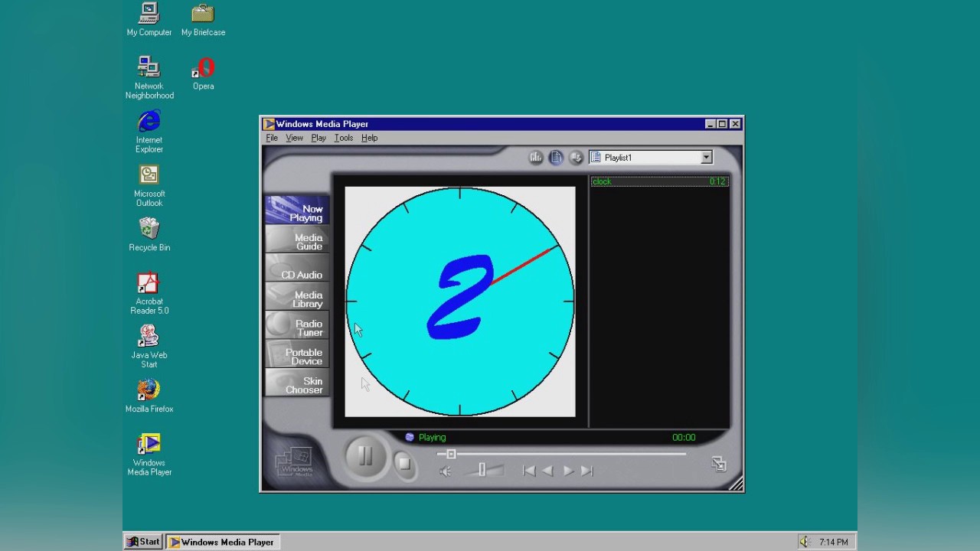Show the equalizer and settings pane

[536, 158]
